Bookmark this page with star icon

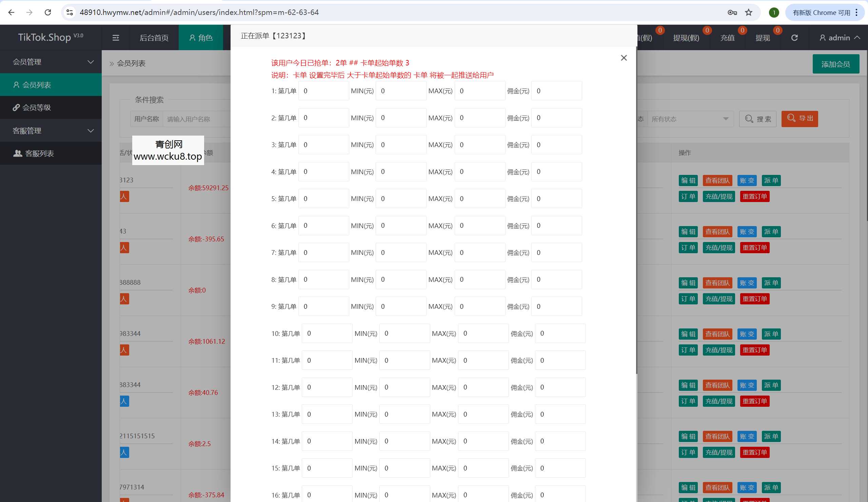click(x=748, y=13)
